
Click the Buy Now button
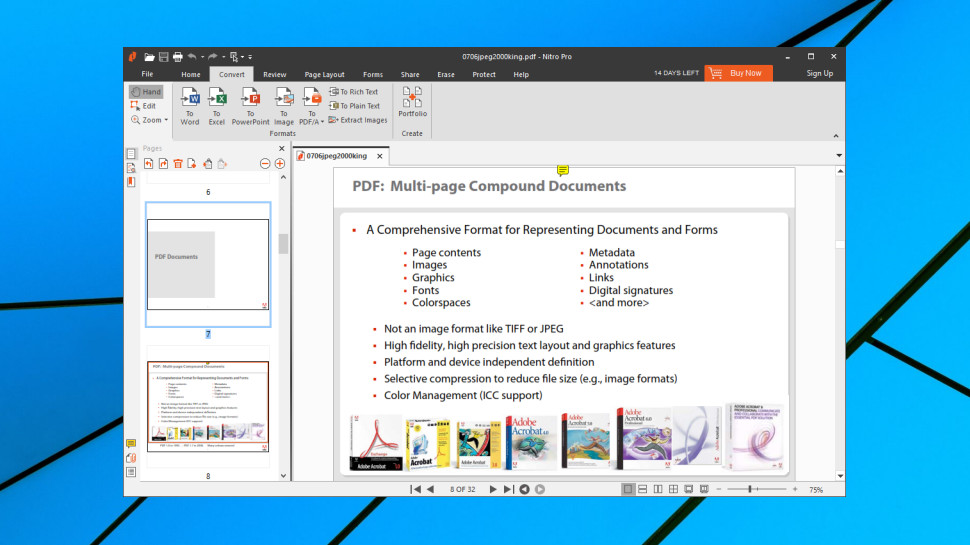738,73
